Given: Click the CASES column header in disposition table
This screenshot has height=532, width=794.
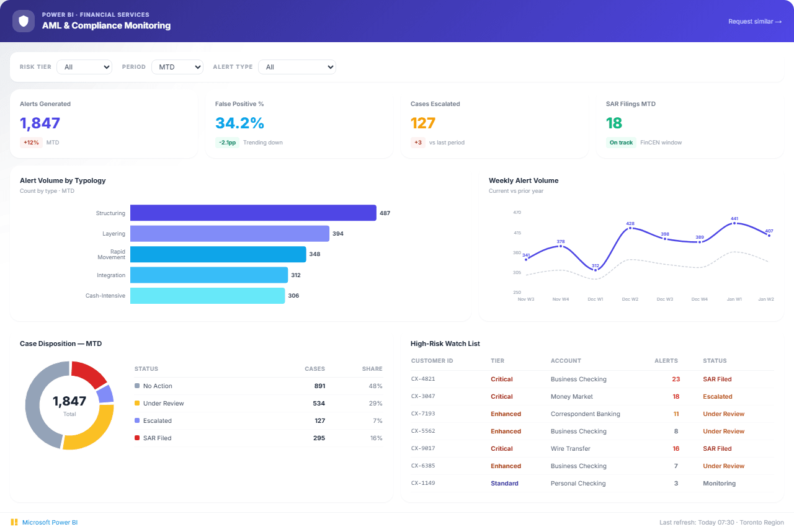Looking at the screenshot, I should (x=315, y=369).
